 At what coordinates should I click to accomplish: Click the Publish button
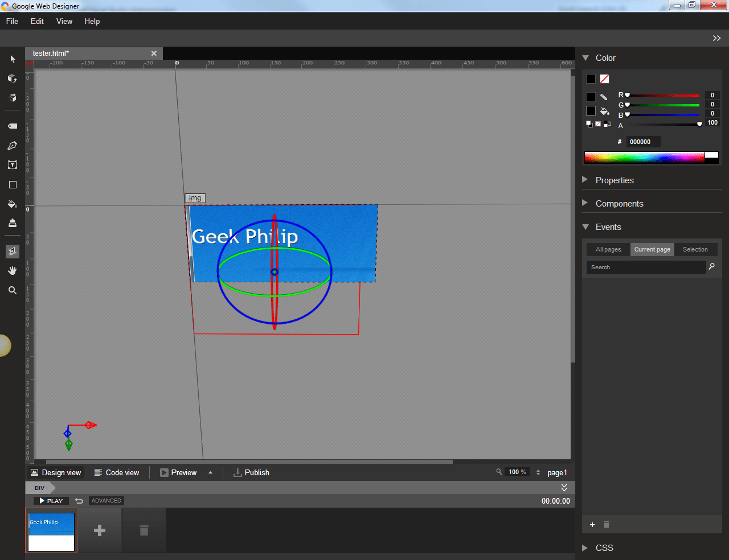251,472
